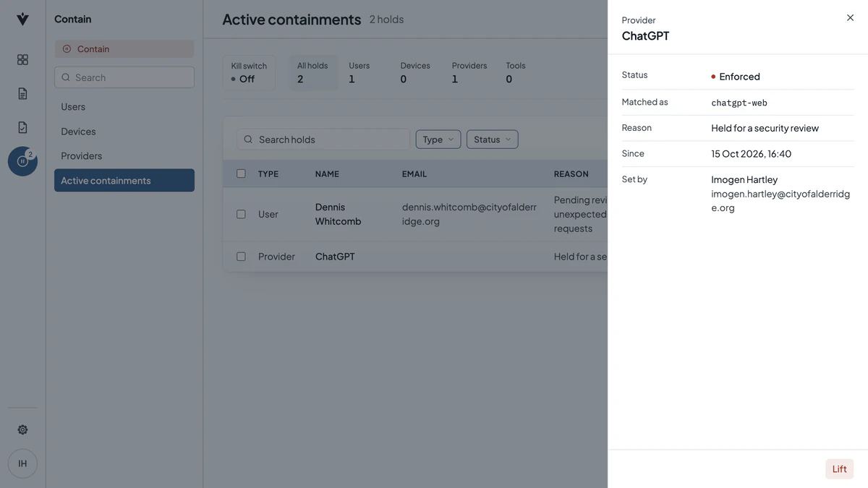Close the ChatGPT provider panel
This screenshot has height=488, width=868.
coord(850,18)
